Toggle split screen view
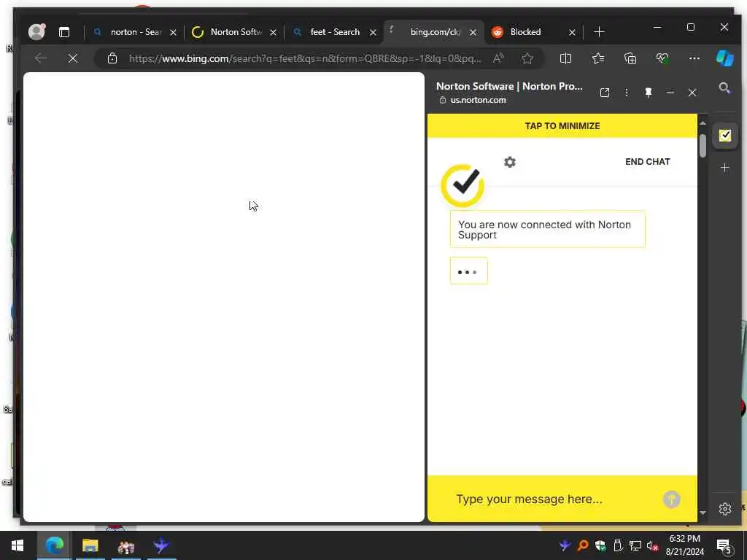Viewport: 747px width, 560px height. click(x=565, y=58)
